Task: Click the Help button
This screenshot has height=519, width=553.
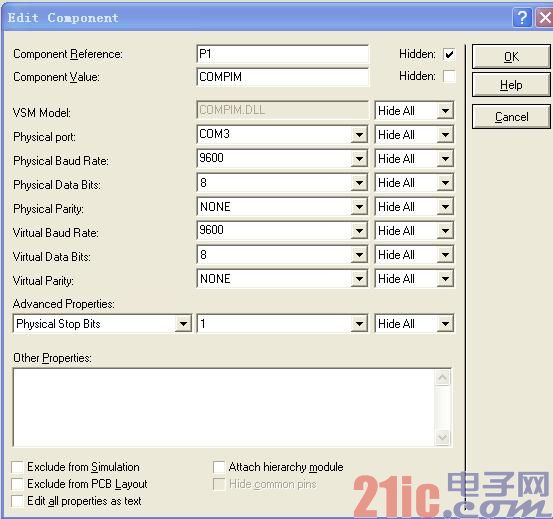Action: (511, 85)
